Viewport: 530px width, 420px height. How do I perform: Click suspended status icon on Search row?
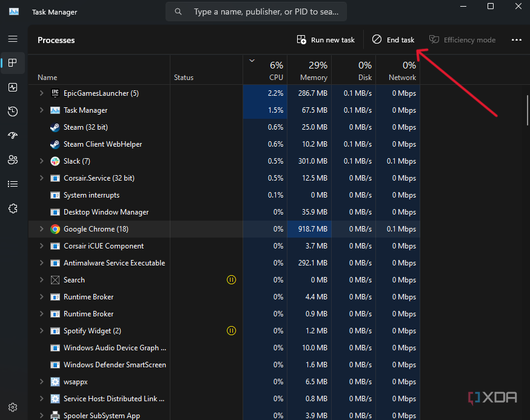[231, 280]
